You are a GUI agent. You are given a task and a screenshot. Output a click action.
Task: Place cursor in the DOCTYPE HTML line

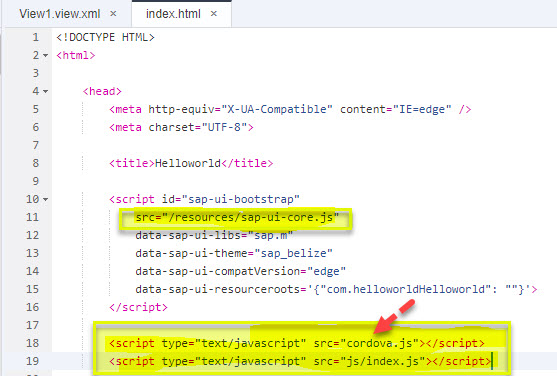click(106, 37)
